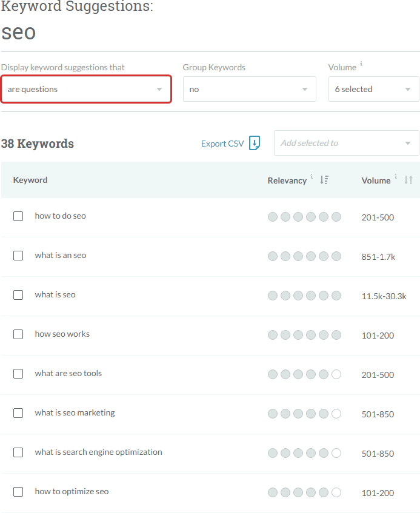
Task: Click the Keyword column header
Action: [30, 180]
